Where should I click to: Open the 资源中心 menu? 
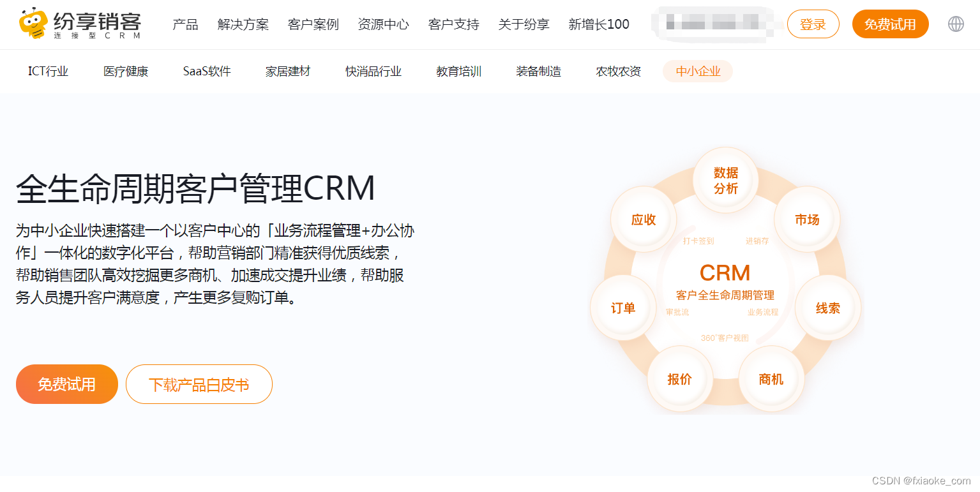click(x=383, y=24)
